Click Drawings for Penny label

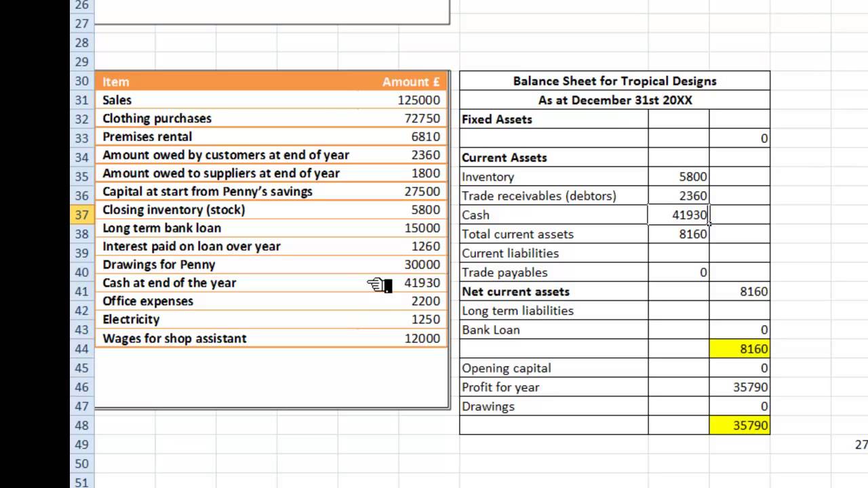coord(159,264)
